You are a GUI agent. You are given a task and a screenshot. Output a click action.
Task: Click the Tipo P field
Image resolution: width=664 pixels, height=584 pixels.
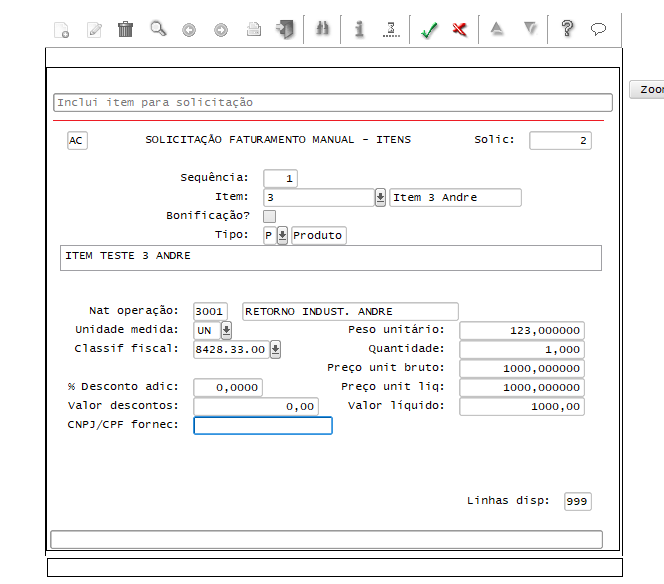pos(269,235)
